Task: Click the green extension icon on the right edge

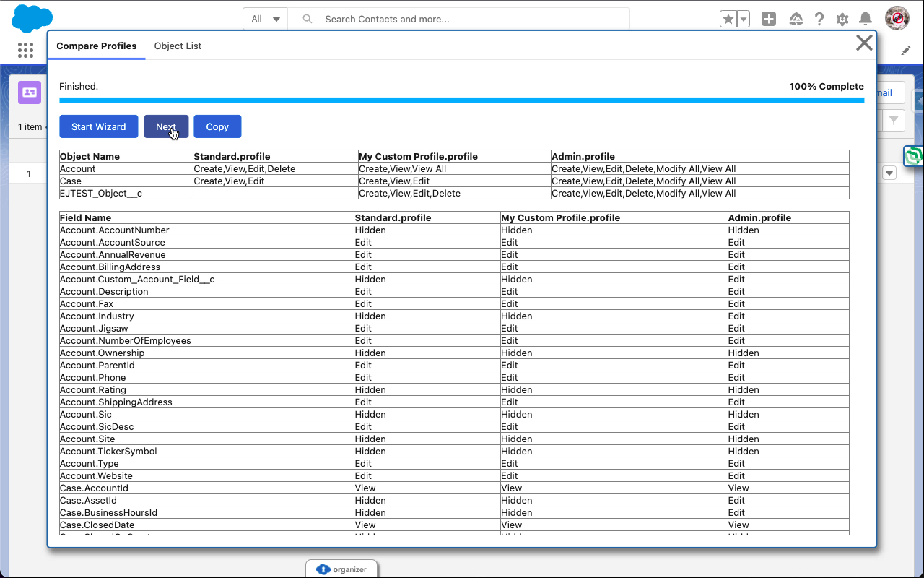Action: click(914, 156)
